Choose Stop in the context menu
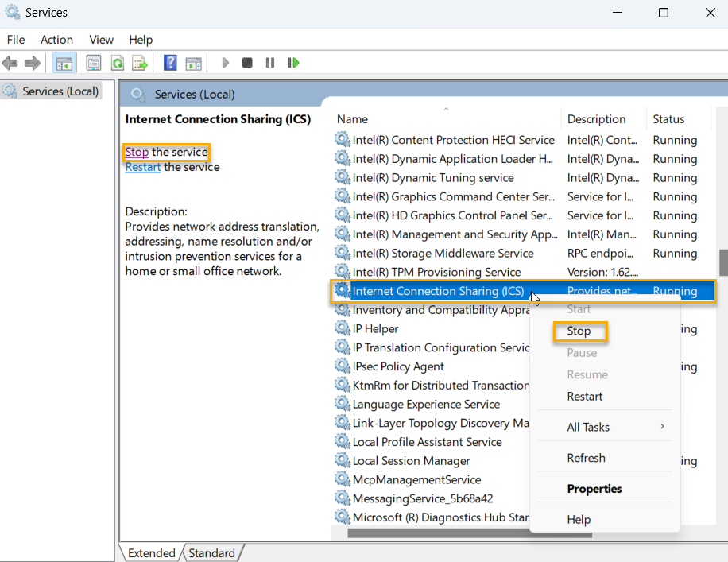The image size is (728, 562). pos(579,331)
